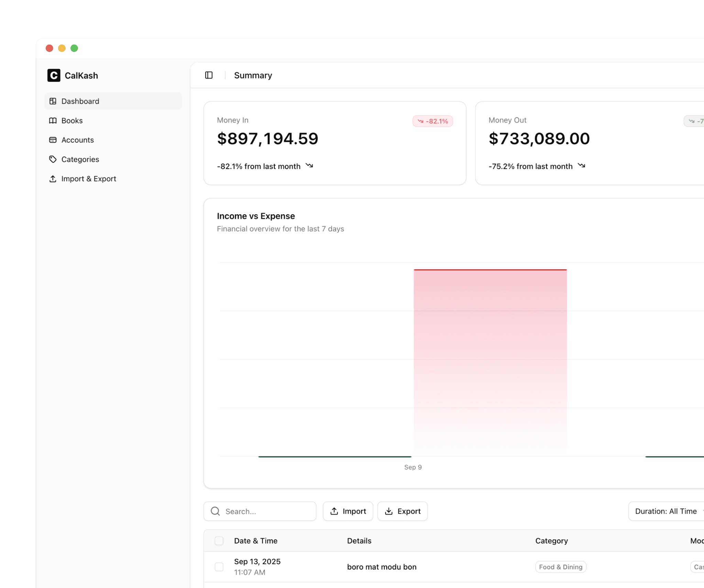Tick the select-all checkbox in the table header
The image size is (704, 588).
pos(219,541)
